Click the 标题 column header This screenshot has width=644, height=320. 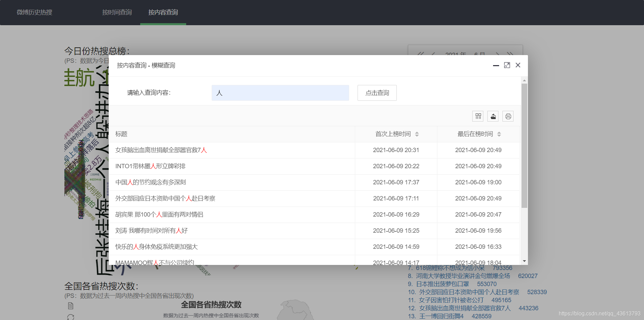click(x=232, y=134)
